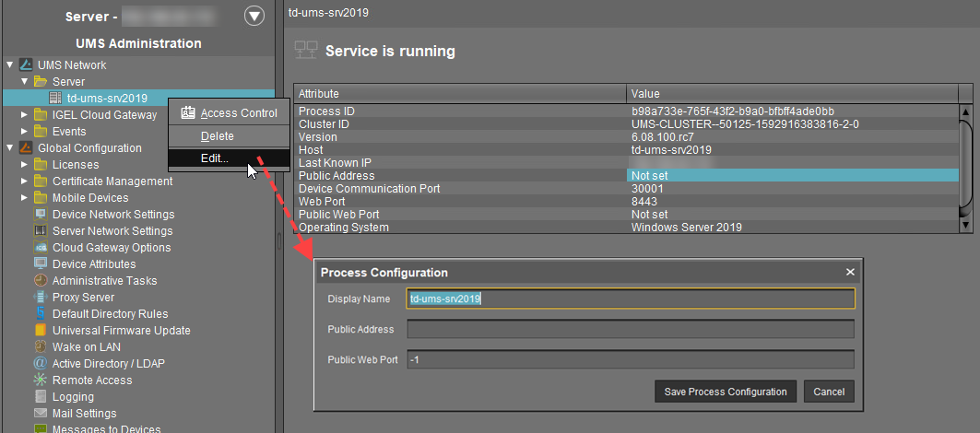The width and height of the screenshot is (980, 433).
Task: Click the Cloud Gateway Options icon
Action: click(41, 248)
